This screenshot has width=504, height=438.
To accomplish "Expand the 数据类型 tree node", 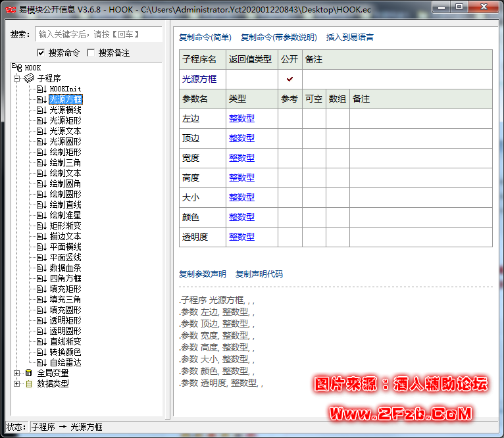I will pyautogui.click(x=17, y=383).
